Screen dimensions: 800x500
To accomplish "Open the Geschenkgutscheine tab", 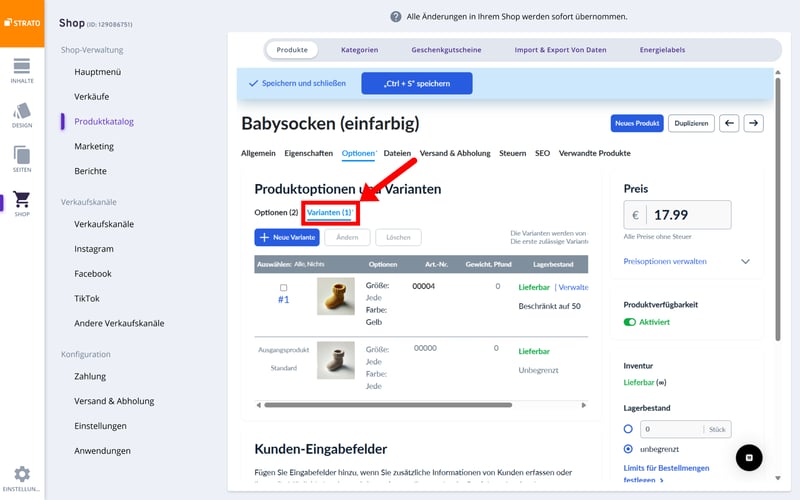I will [x=446, y=50].
